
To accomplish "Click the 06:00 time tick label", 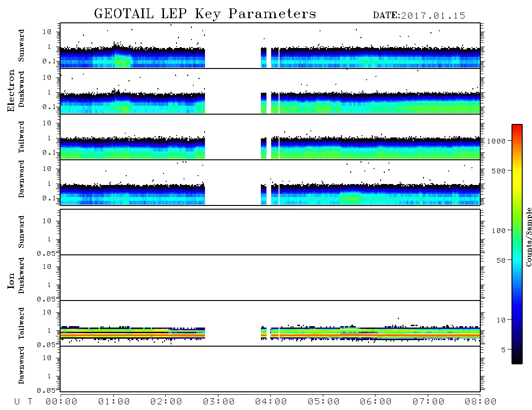I will coord(376,402).
